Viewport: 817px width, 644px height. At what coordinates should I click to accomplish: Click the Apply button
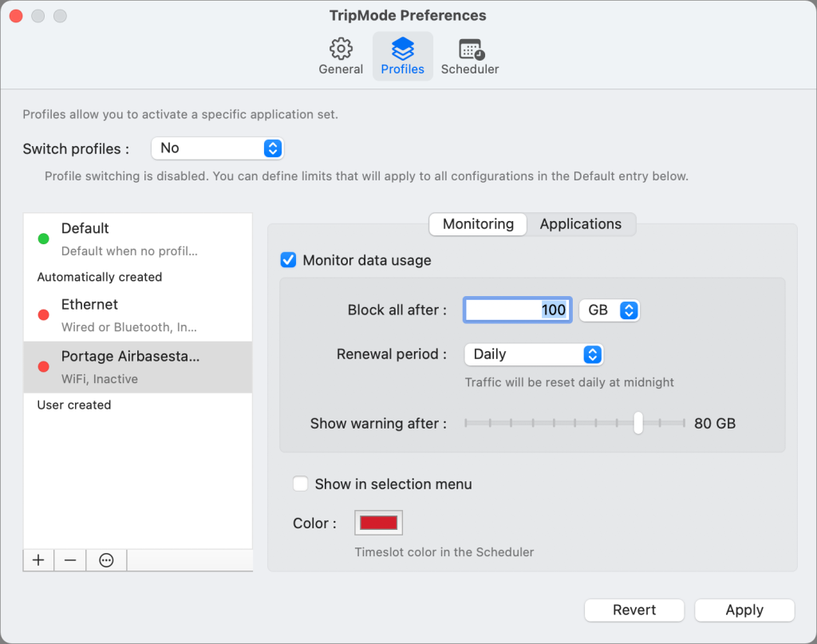point(744,610)
